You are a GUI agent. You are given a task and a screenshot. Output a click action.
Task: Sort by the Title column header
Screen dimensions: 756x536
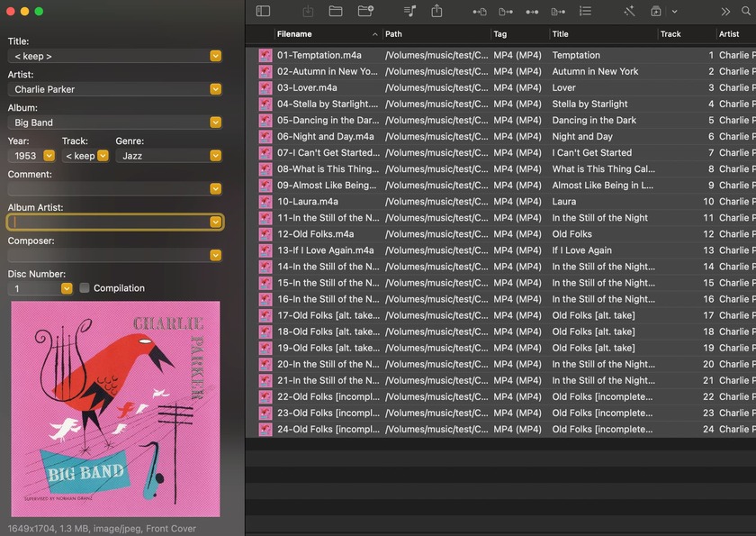603,34
